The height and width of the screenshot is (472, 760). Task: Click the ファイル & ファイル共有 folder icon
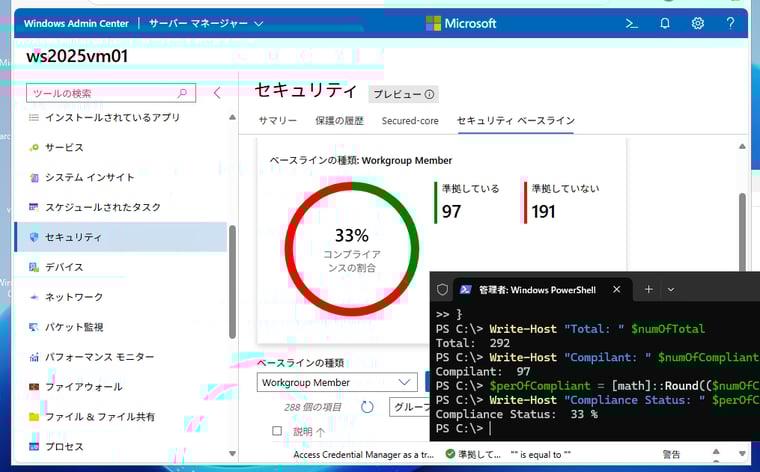tap(33, 417)
